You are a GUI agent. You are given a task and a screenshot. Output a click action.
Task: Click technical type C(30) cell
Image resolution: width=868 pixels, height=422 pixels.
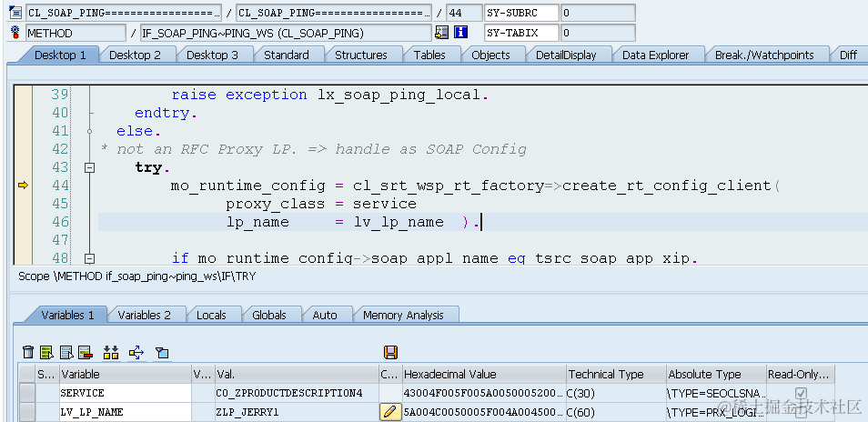click(x=616, y=393)
